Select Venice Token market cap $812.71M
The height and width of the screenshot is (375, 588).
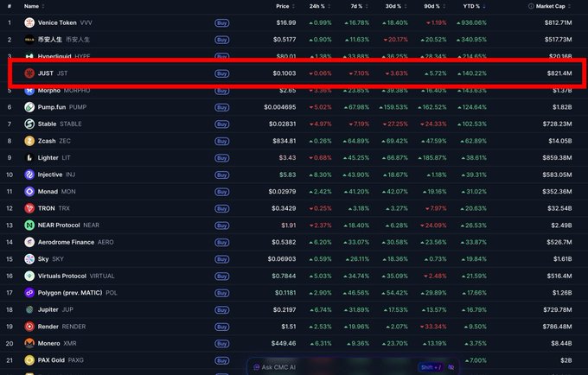pos(558,22)
